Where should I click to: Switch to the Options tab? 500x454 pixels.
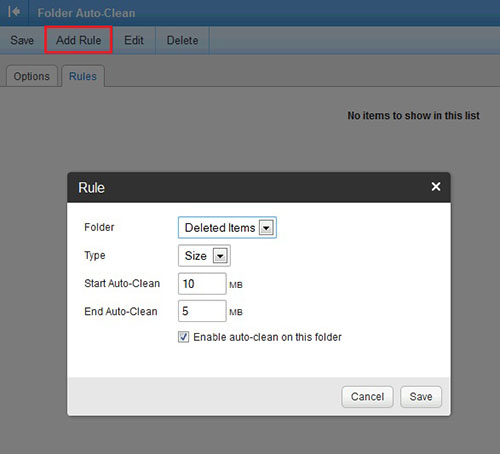[32, 76]
